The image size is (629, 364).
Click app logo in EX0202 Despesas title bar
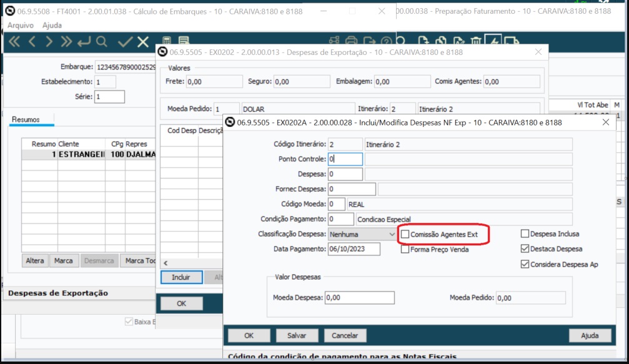click(x=162, y=52)
